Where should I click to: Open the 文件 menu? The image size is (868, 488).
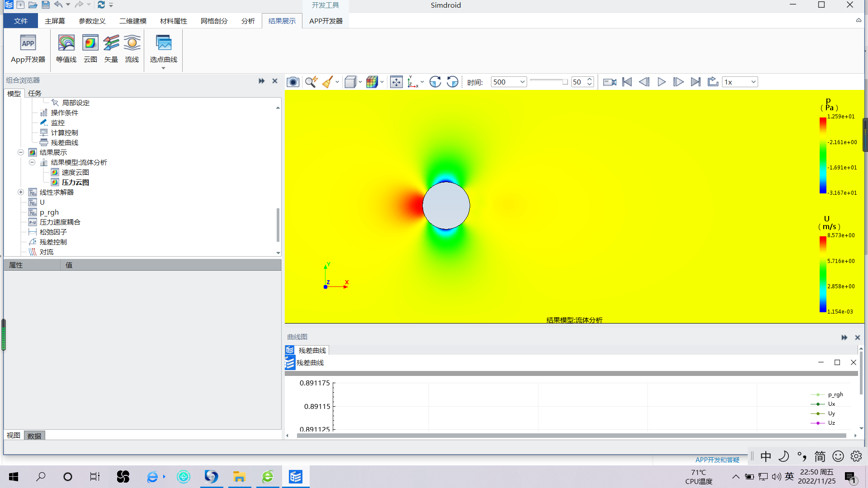[21, 21]
